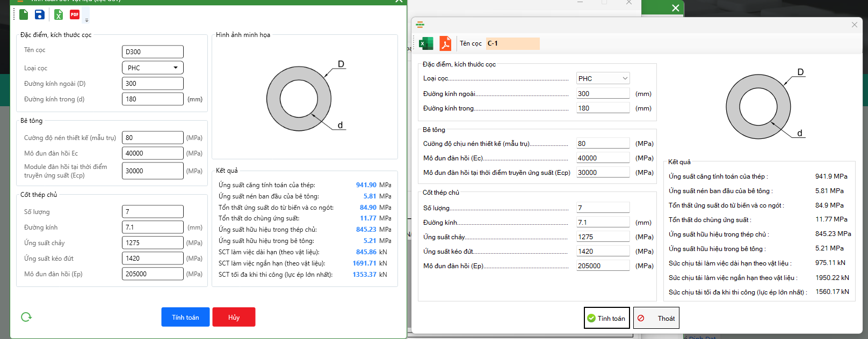This screenshot has height=339, width=868.
Task: Click result value 1560.17 kN in right window
Action: 832,292
